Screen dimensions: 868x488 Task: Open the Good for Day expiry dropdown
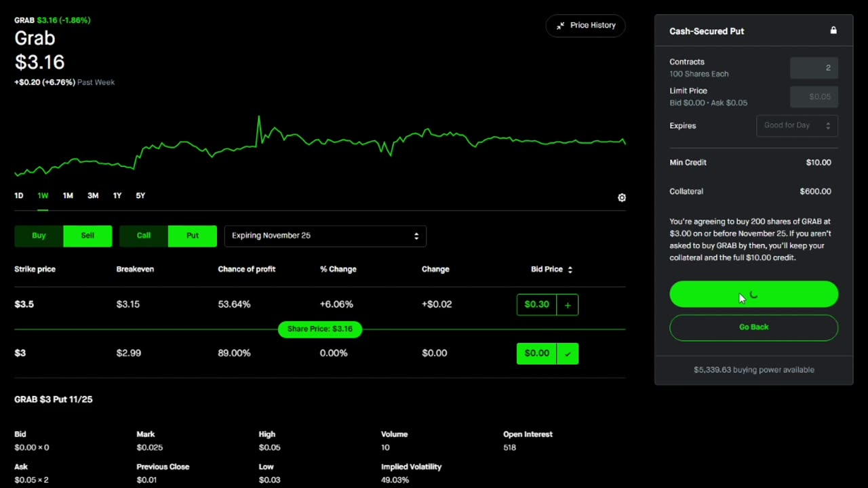tap(797, 125)
